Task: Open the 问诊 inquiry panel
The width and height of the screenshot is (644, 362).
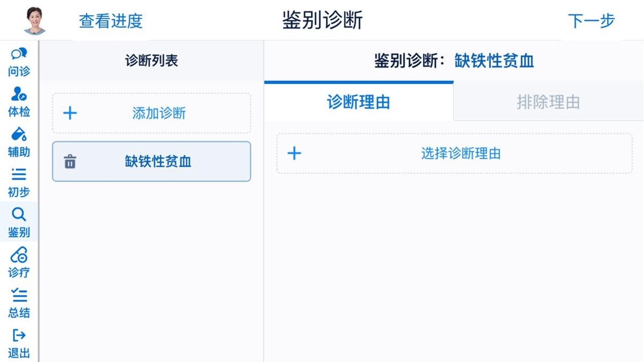Action: coord(19,60)
